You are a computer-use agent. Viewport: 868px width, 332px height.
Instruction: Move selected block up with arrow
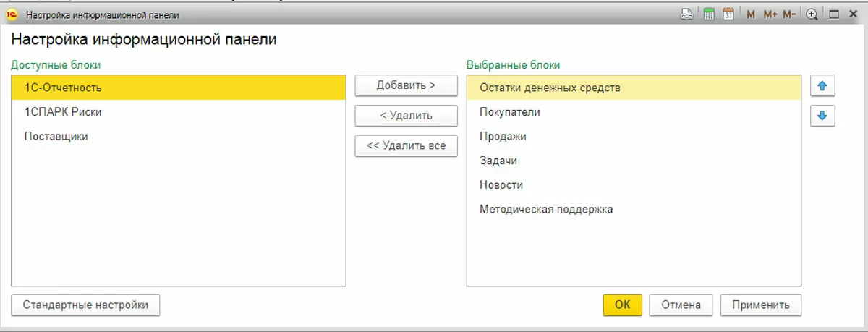click(822, 87)
